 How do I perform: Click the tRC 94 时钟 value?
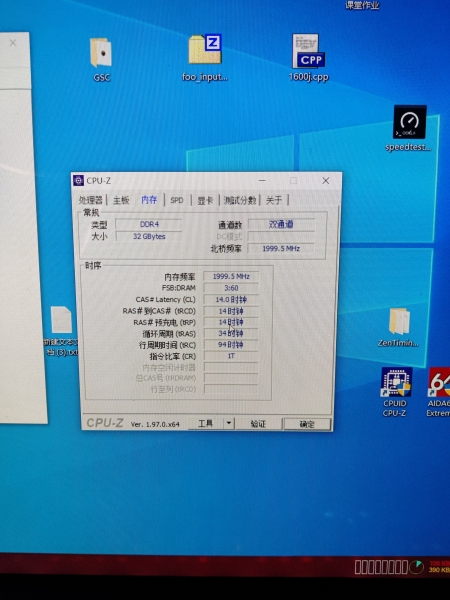231,345
